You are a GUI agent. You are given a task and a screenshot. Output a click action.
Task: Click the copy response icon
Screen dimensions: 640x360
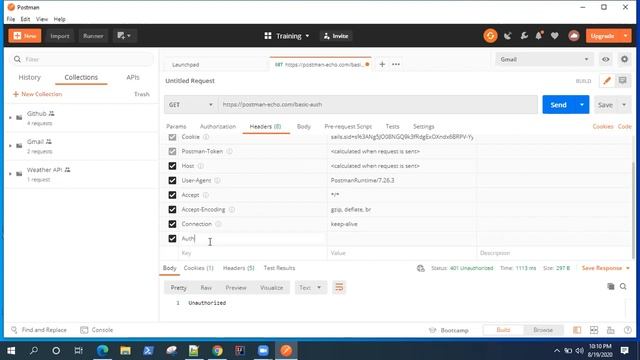tap(611, 287)
